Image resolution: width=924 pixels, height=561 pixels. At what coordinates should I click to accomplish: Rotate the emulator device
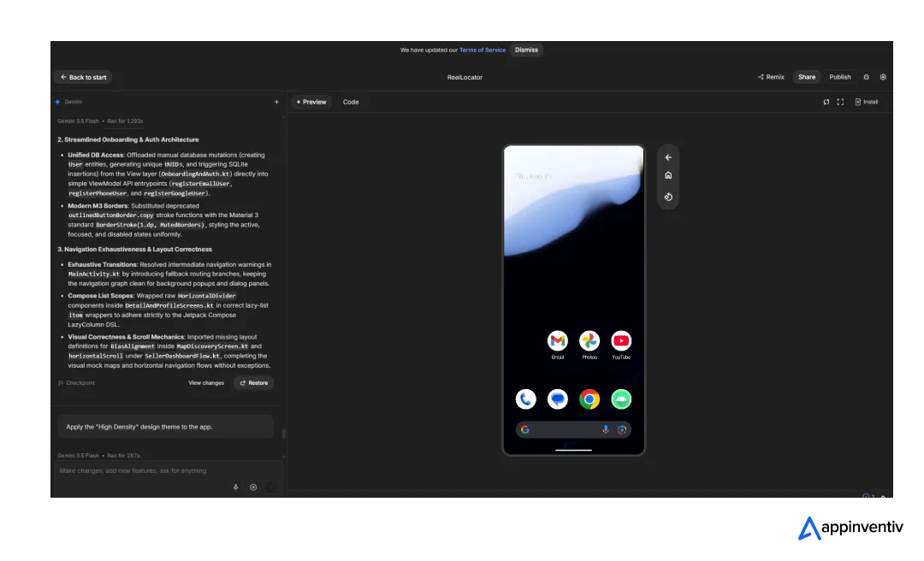click(668, 197)
